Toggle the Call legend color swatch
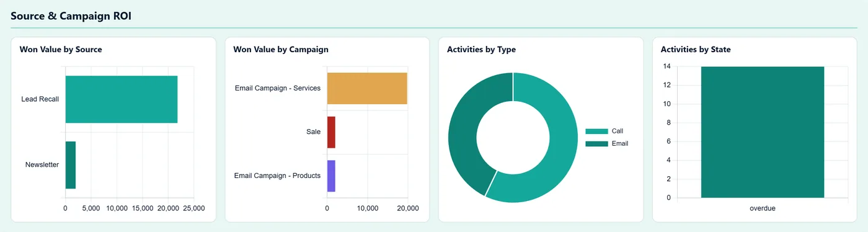The width and height of the screenshot is (868, 232). coord(597,131)
